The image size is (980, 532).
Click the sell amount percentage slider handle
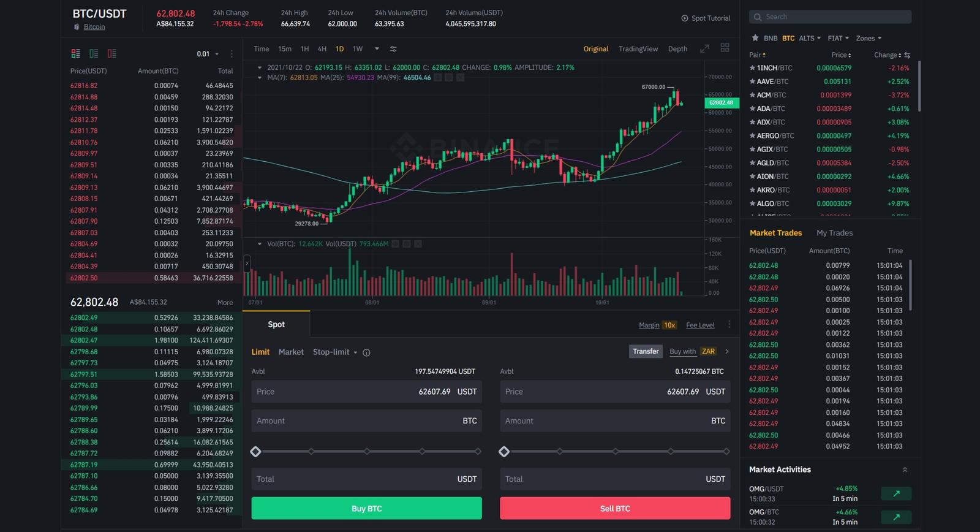point(504,452)
